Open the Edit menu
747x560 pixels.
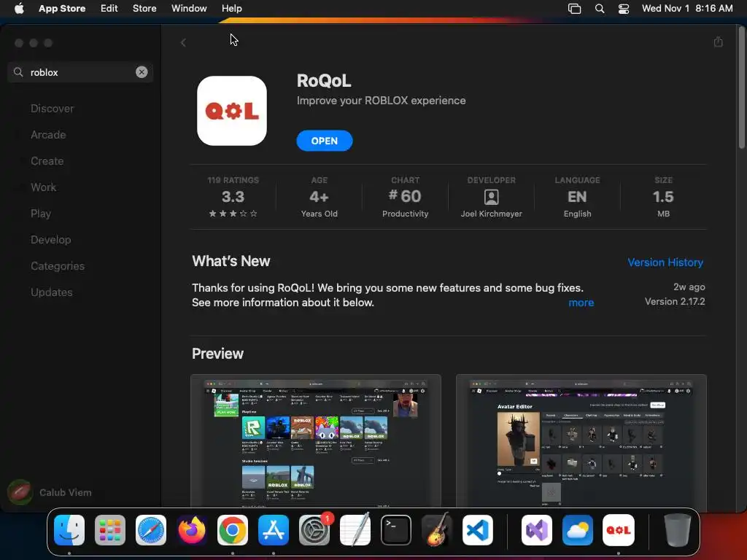coord(109,8)
